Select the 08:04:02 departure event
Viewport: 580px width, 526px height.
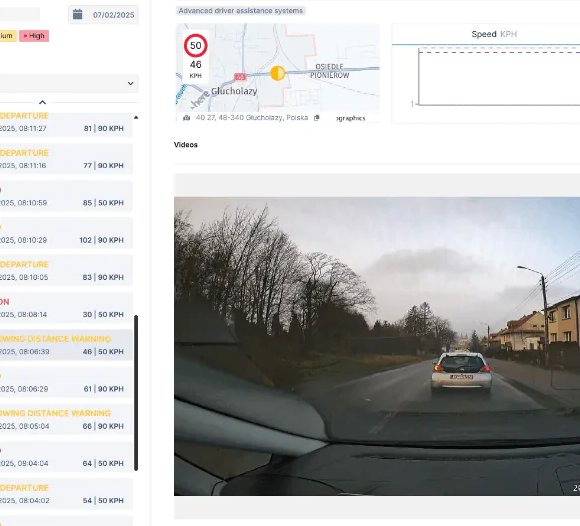pos(66,493)
